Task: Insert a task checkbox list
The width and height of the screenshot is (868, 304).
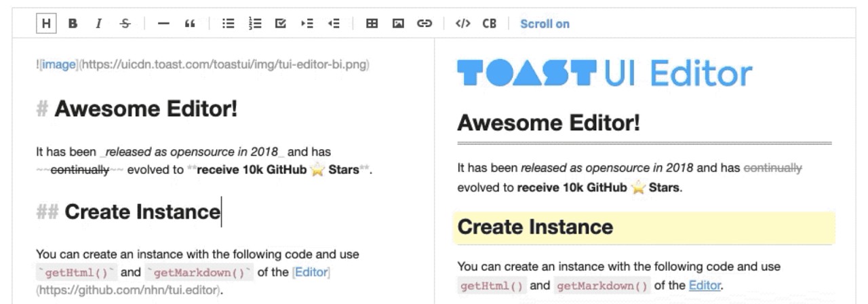Action: pos(281,24)
